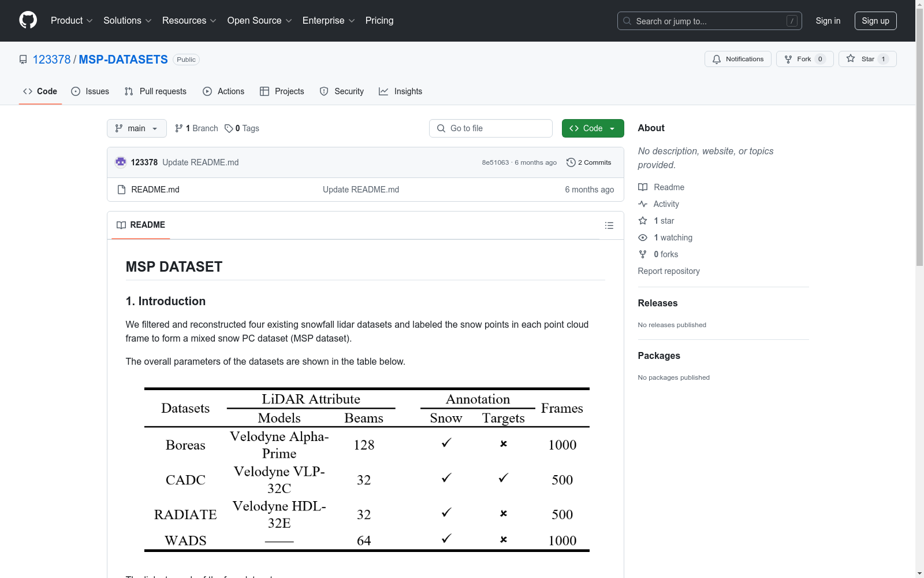The width and height of the screenshot is (924, 578).
Task: Click the 1 star link in About
Action: [x=656, y=221]
